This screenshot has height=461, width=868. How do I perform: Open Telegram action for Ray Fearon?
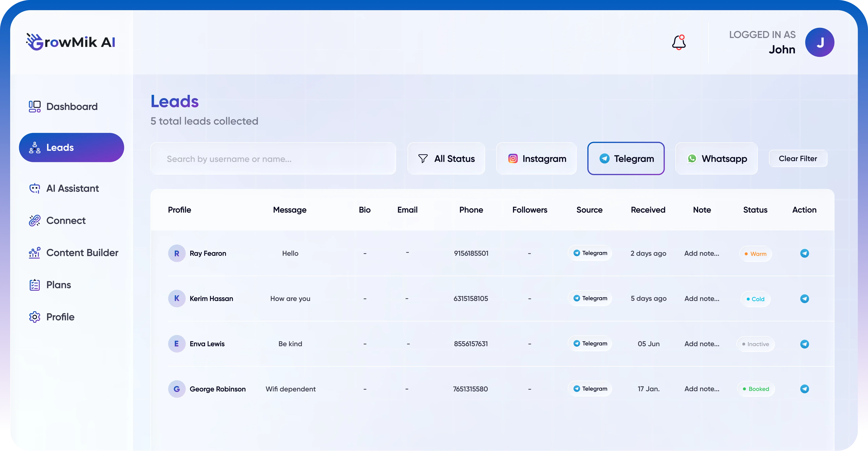point(804,253)
